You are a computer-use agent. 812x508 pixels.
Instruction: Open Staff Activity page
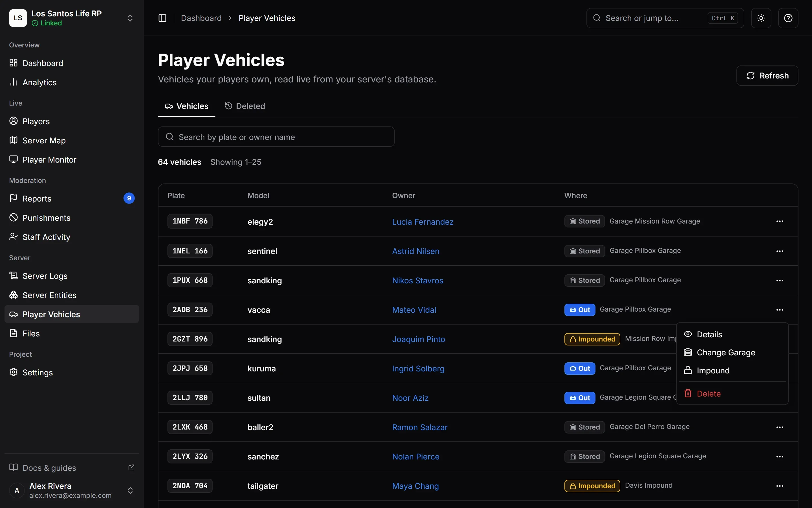click(x=72, y=237)
